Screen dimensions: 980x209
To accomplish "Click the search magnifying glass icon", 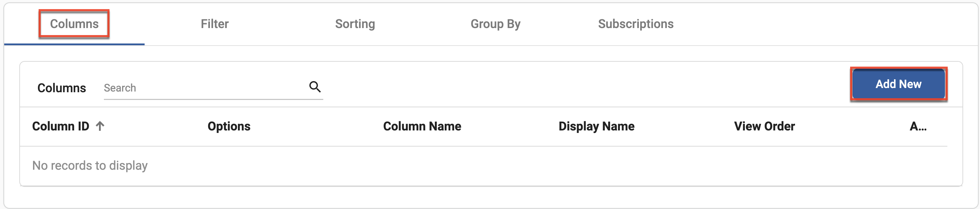I will click(x=314, y=87).
